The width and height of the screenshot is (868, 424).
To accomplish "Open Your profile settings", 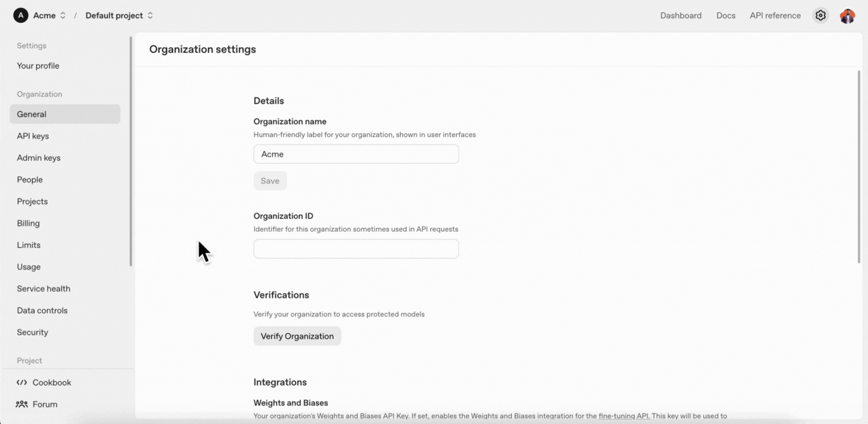I will [38, 66].
